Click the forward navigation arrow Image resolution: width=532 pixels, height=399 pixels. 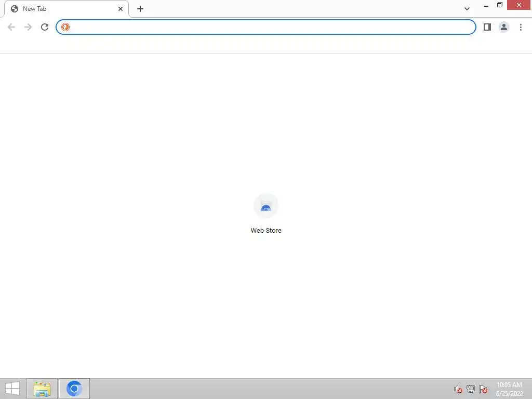(x=28, y=27)
